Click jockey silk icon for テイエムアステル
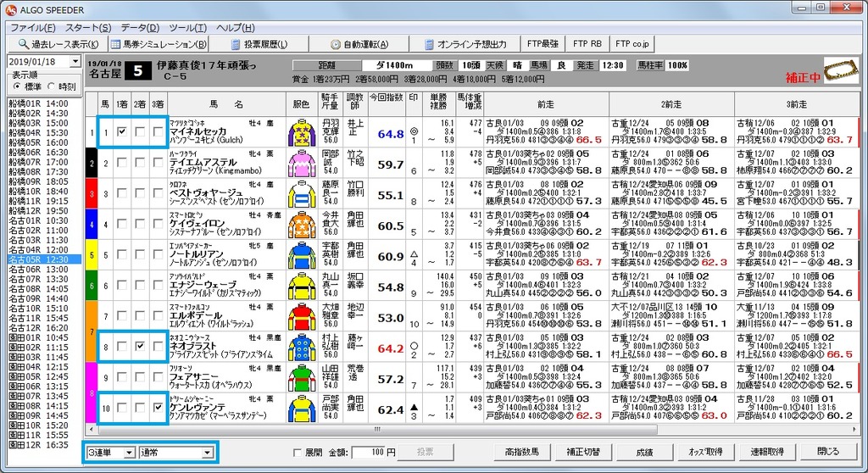868x473 pixels. coord(302,164)
